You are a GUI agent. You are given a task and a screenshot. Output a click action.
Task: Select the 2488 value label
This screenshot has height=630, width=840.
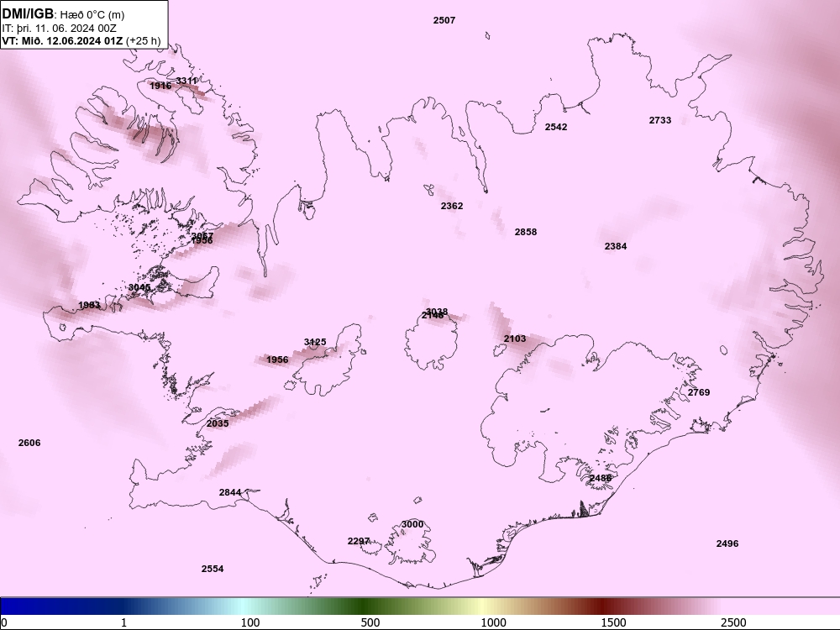[600, 478]
